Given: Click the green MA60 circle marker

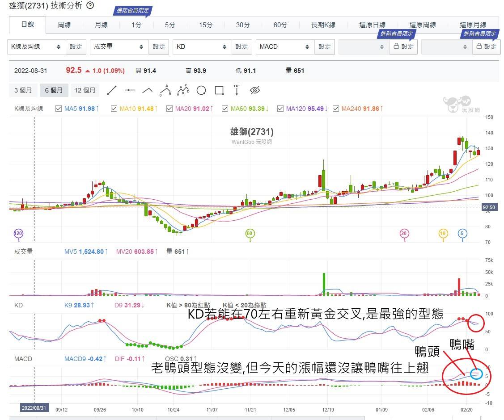Looking at the screenshot, I should tap(250, 234).
